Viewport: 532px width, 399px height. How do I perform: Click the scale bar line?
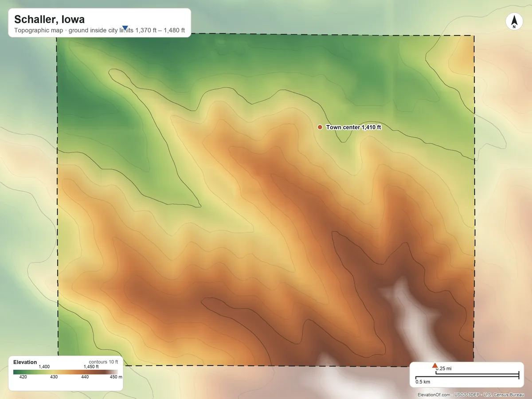[467, 376]
